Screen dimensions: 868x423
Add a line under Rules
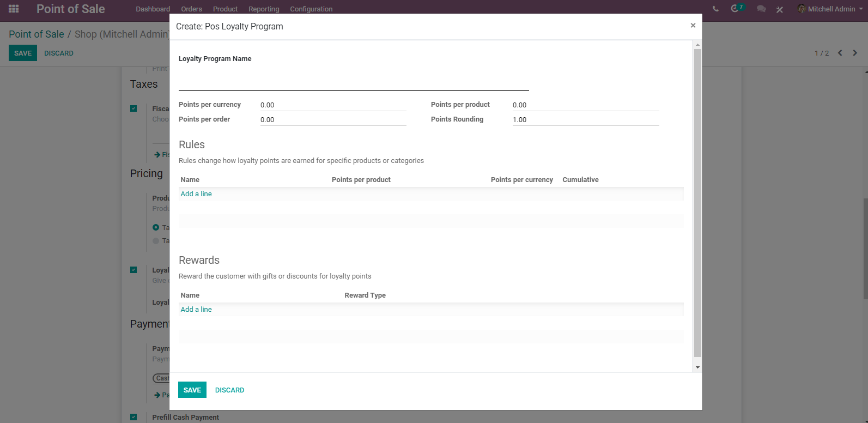tap(196, 194)
